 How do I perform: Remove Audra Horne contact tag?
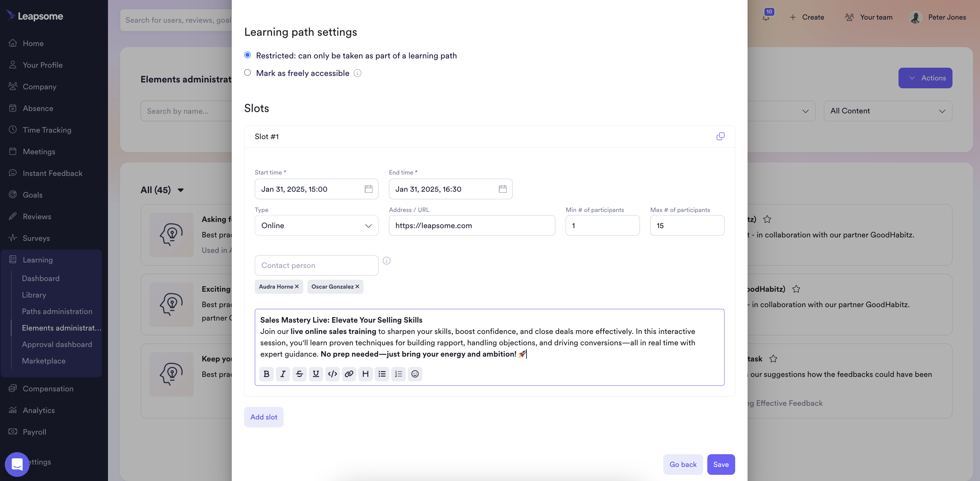[297, 286]
